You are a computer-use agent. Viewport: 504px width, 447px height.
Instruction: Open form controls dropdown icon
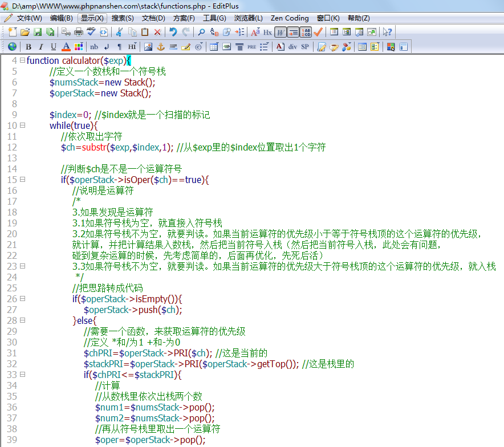click(x=375, y=47)
